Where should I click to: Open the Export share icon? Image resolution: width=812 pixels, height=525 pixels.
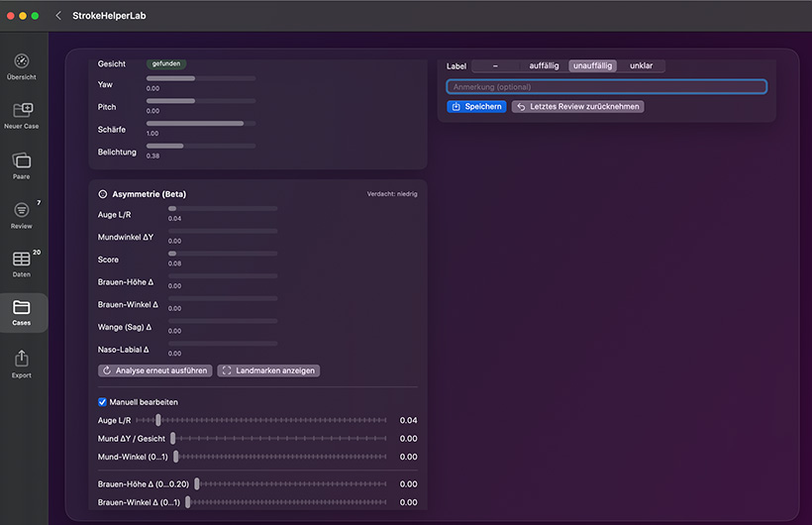(x=22, y=359)
